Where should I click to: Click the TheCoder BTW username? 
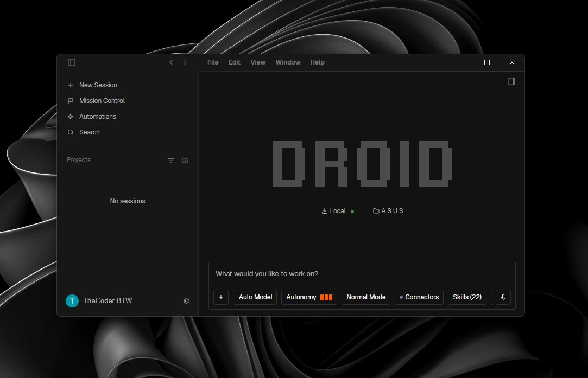(x=108, y=301)
